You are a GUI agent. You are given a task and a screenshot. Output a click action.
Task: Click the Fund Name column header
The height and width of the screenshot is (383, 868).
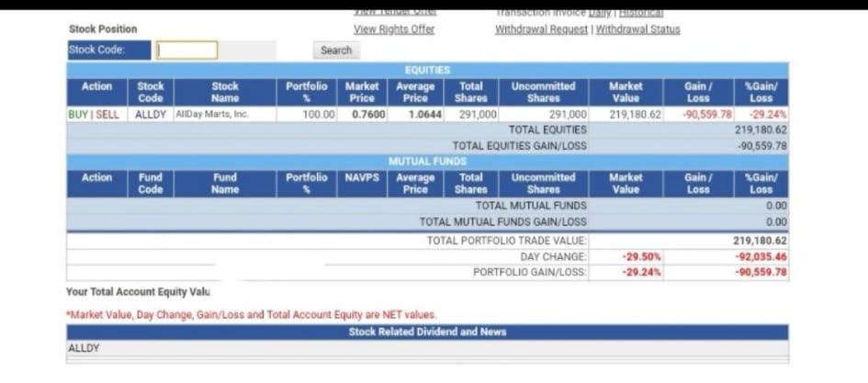225,184
